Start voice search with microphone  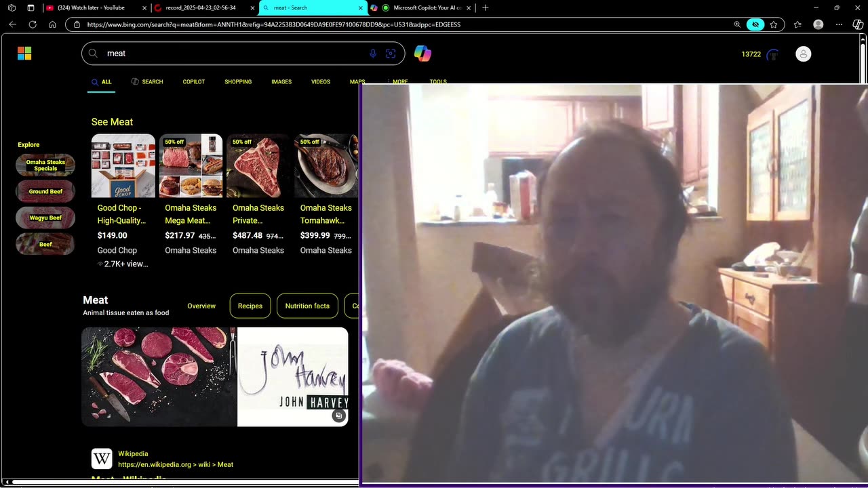[372, 54]
